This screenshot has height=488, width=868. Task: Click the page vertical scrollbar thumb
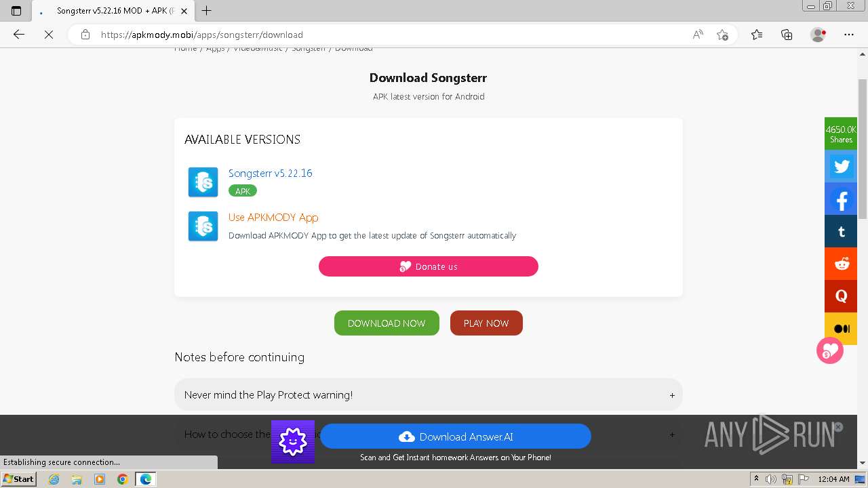click(x=863, y=149)
